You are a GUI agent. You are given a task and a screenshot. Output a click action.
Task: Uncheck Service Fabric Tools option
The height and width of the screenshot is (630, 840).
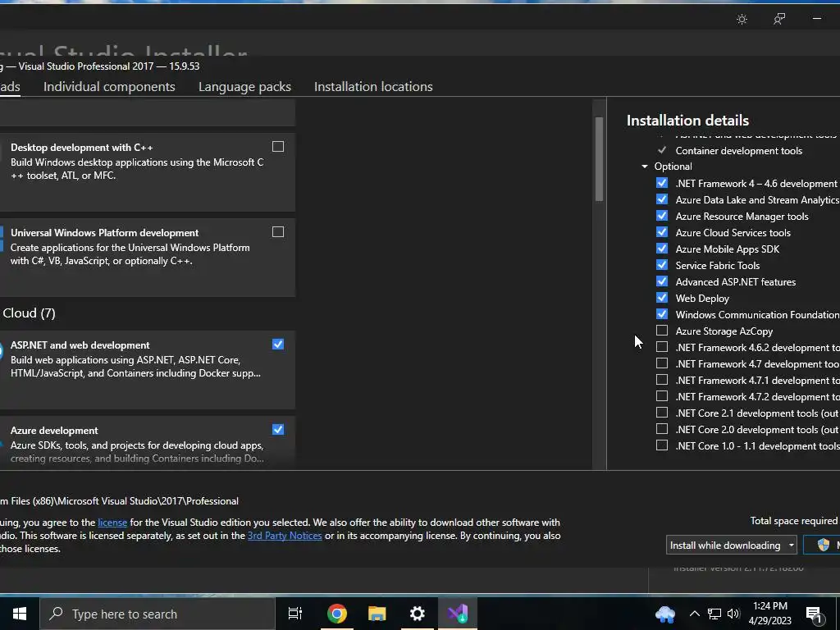(662, 265)
